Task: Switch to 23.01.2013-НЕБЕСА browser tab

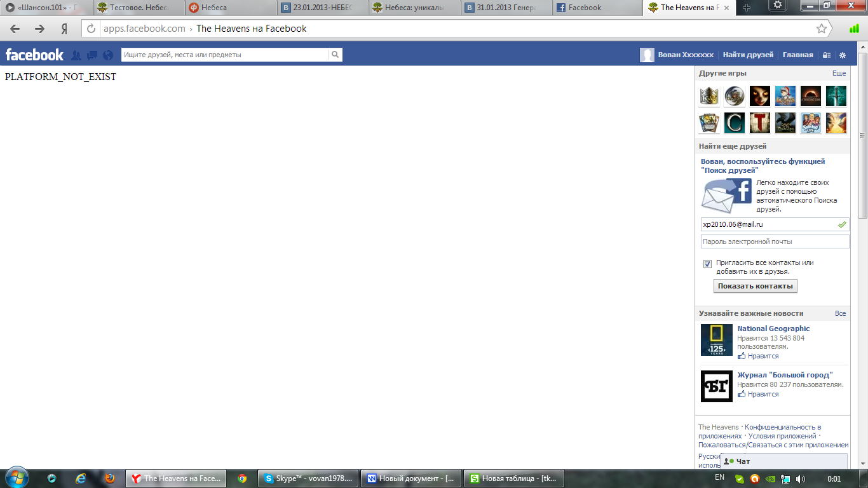Action: pyautogui.click(x=323, y=8)
